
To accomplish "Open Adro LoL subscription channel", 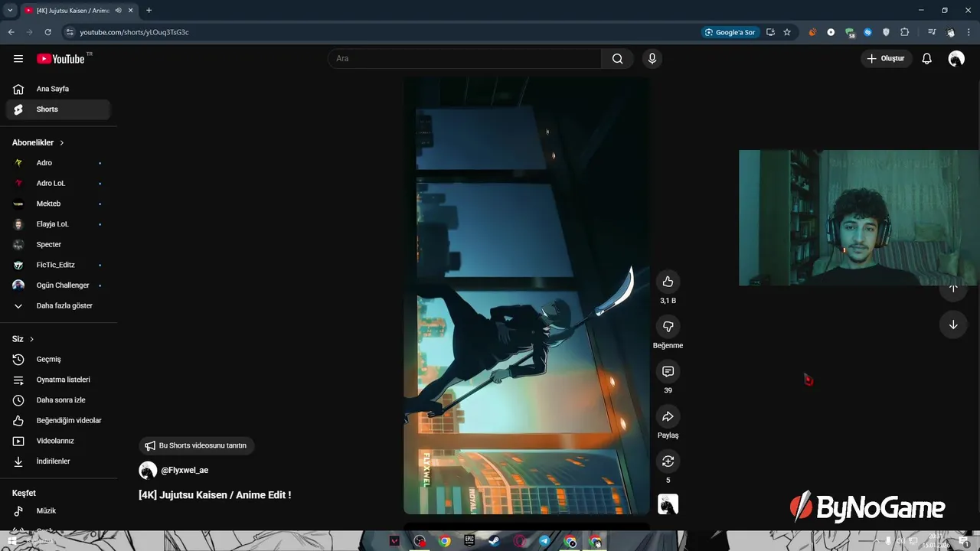I will 58,184.
